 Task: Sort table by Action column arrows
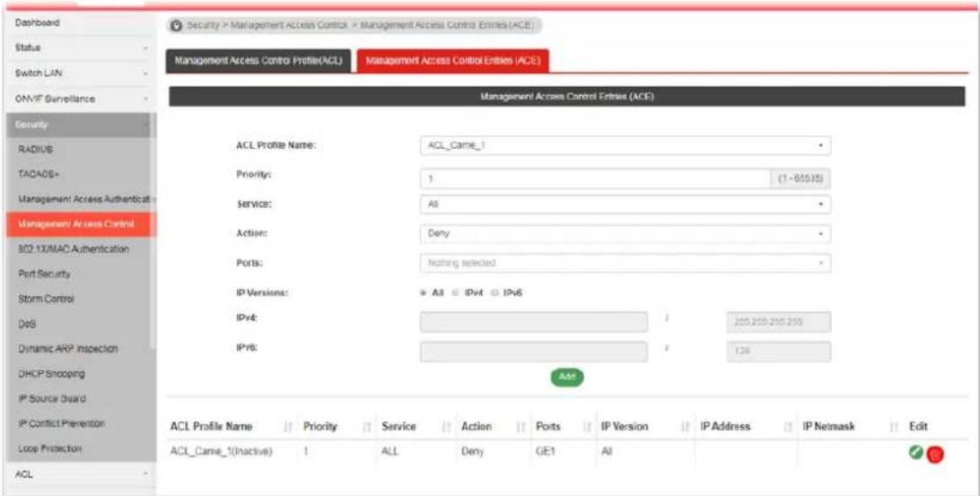pos(521,427)
